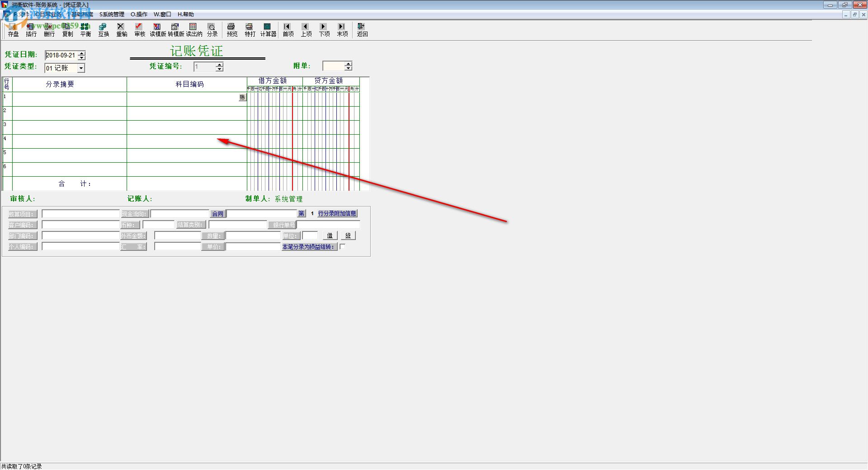Image resolution: width=868 pixels, height=470 pixels.
Task: Open the H.帮助 help menu
Action: pyautogui.click(x=185, y=14)
